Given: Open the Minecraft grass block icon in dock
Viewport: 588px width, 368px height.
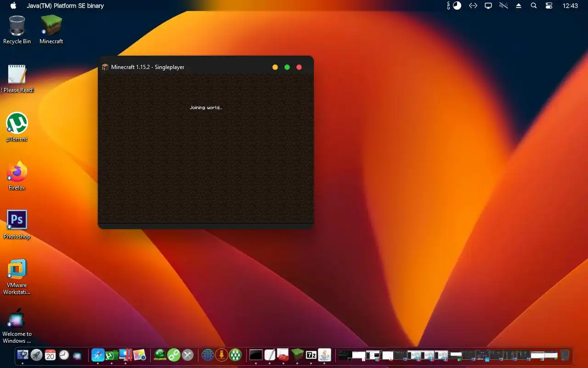Looking at the screenshot, I should coord(297,355).
